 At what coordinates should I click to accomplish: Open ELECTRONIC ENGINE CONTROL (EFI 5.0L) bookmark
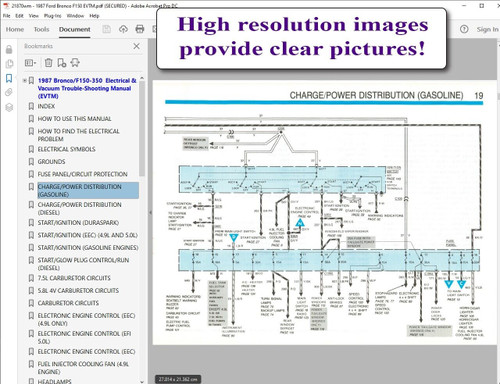(x=84, y=337)
